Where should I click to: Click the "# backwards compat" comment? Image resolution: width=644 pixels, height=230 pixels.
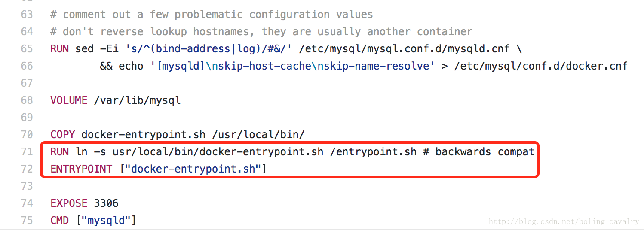click(478, 152)
